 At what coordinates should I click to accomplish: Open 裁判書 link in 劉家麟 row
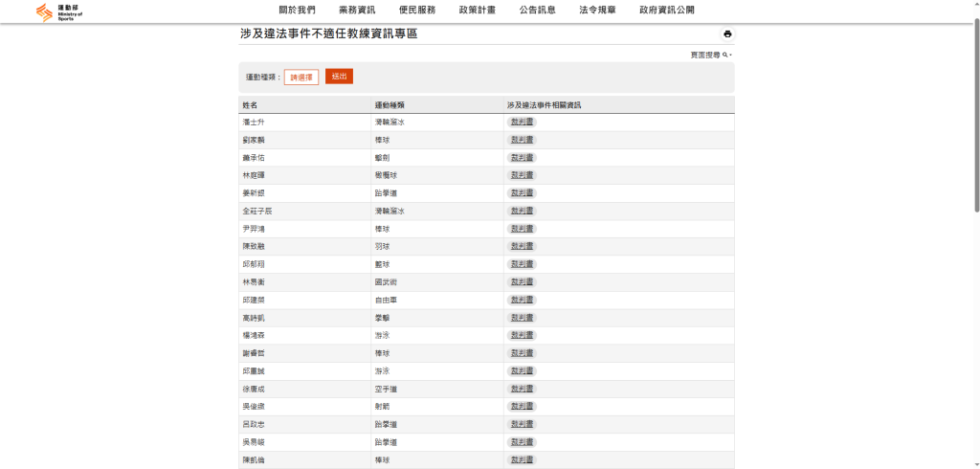tap(522, 140)
